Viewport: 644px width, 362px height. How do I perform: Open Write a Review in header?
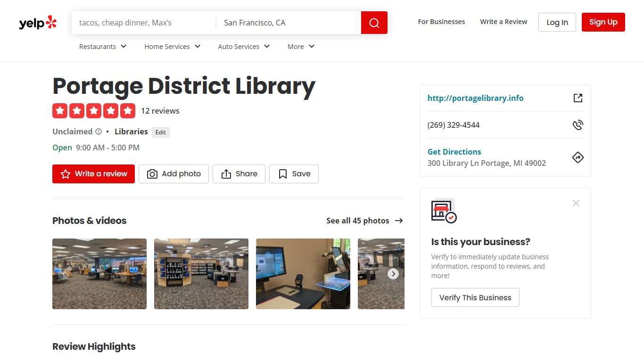point(504,22)
